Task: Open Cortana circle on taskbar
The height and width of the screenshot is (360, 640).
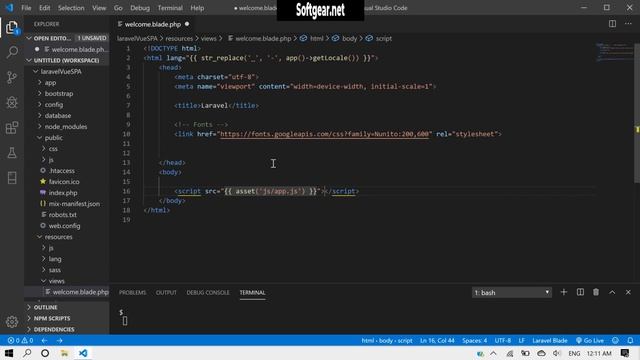Action: point(45,353)
